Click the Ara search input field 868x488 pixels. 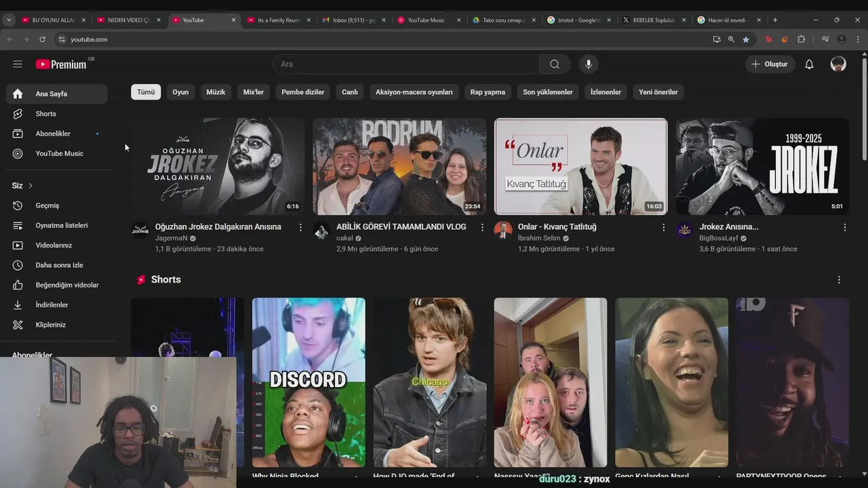click(406, 64)
